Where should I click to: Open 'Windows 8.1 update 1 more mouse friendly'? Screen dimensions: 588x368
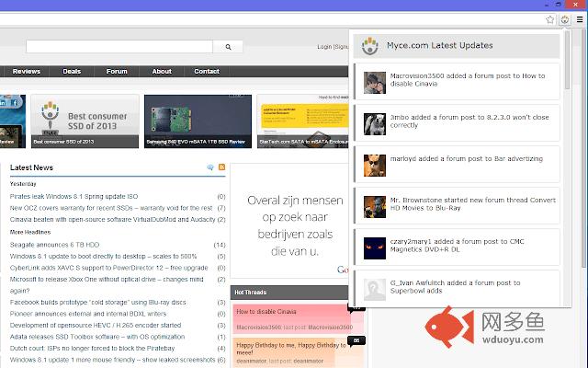112,360
